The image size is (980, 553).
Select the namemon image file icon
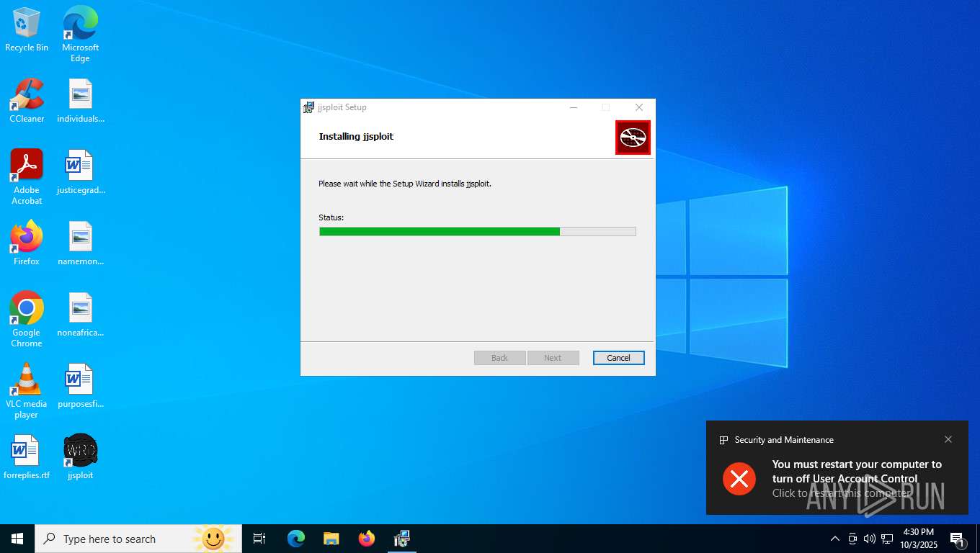point(80,243)
